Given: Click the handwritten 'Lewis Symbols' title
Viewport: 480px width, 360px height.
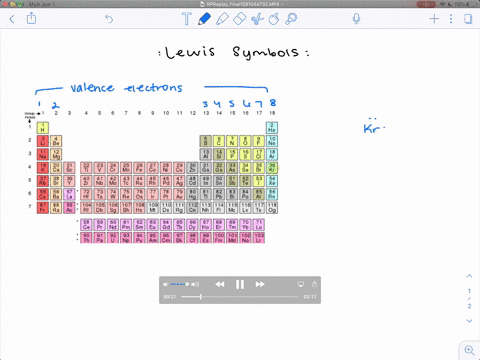Looking at the screenshot, I should pyautogui.click(x=234, y=52).
